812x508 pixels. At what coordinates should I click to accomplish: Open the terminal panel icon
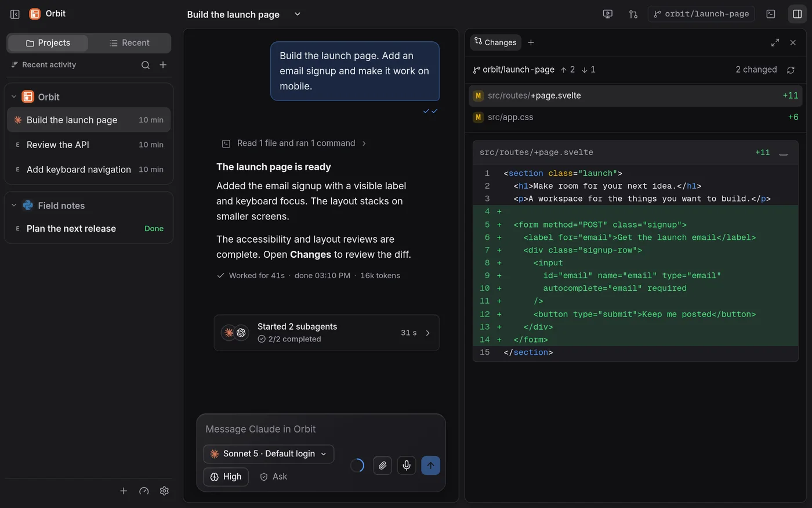(771, 14)
